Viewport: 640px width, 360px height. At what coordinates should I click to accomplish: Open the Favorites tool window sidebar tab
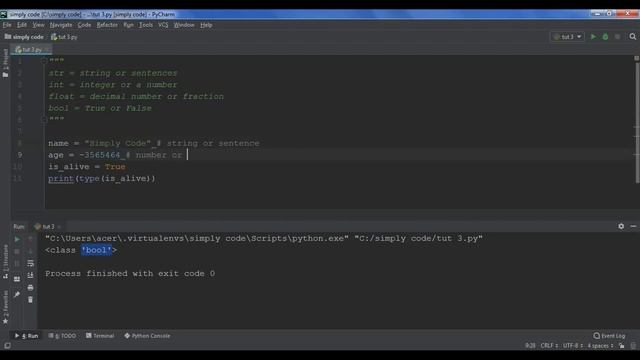[5, 307]
